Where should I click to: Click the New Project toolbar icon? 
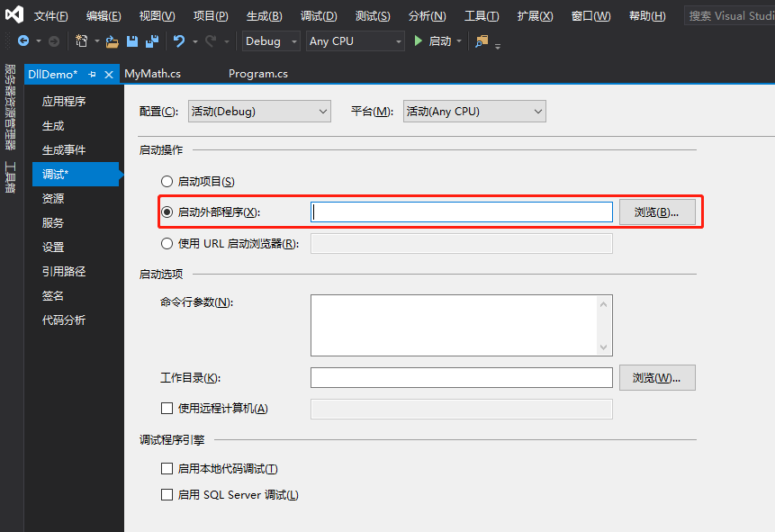(82, 41)
